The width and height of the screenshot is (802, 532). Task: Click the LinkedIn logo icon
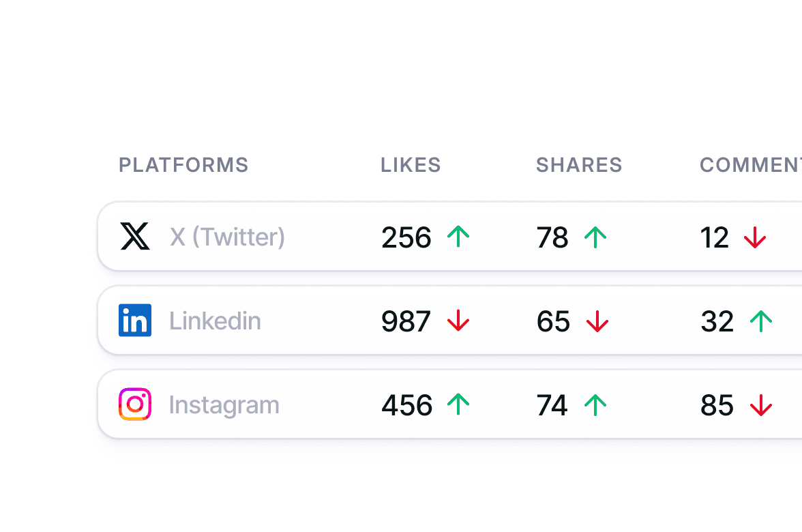coord(135,321)
